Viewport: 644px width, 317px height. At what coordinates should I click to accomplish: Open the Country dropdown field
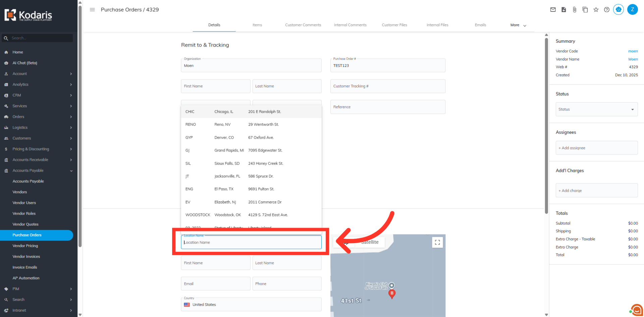(x=251, y=305)
